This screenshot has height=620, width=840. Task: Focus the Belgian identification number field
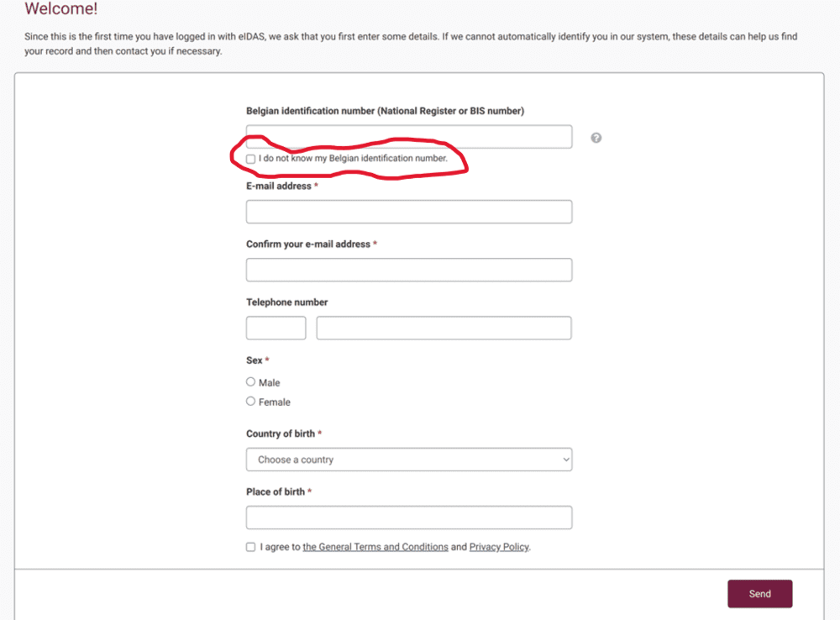[409, 136]
